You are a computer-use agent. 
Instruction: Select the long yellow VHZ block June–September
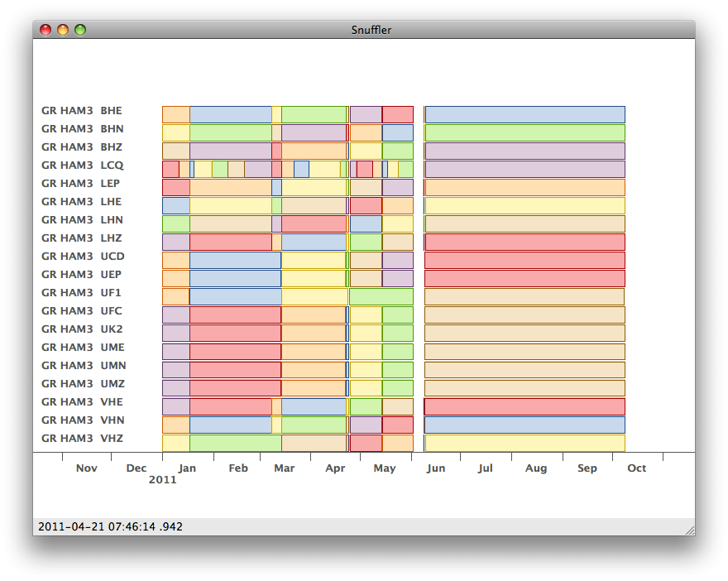tap(525, 443)
